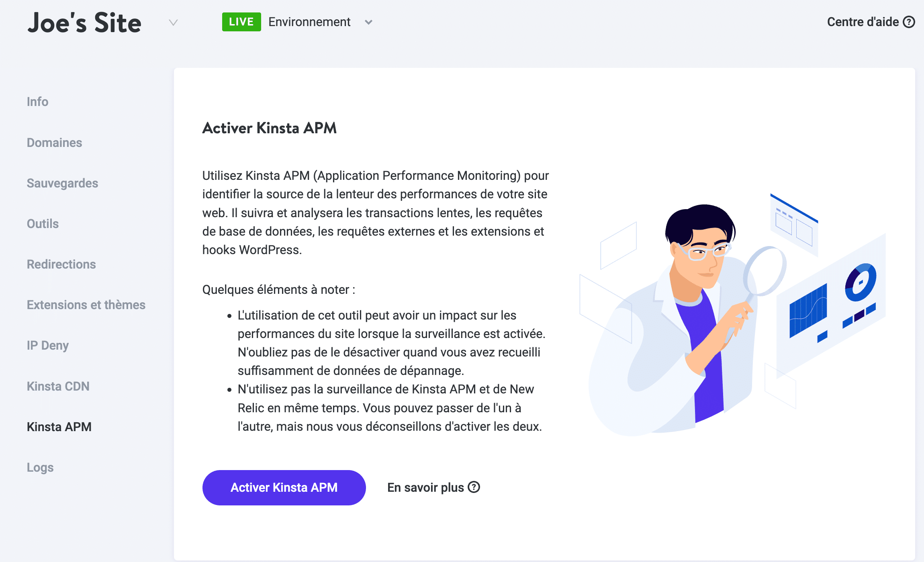
Task: Select IP Deny in the sidebar
Action: pos(47,345)
